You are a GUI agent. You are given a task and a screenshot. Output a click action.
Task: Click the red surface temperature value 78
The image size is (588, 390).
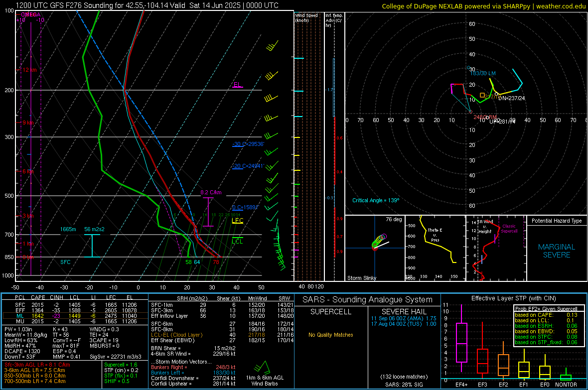(216, 262)
